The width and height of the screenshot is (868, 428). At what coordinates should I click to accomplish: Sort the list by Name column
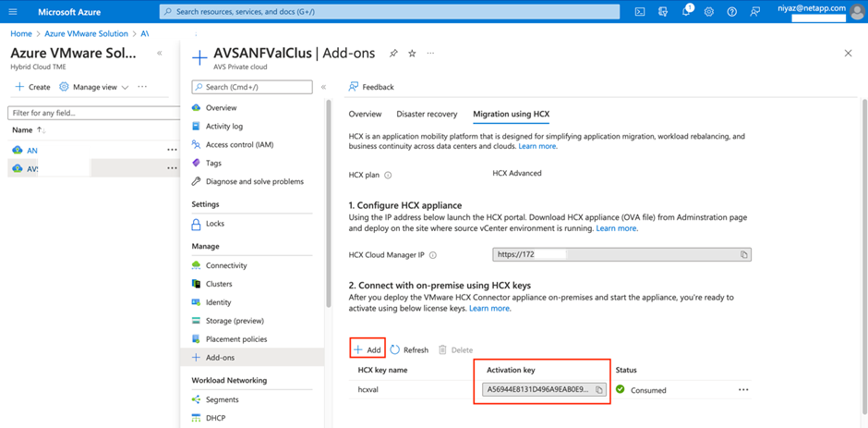tap(22, 130)
